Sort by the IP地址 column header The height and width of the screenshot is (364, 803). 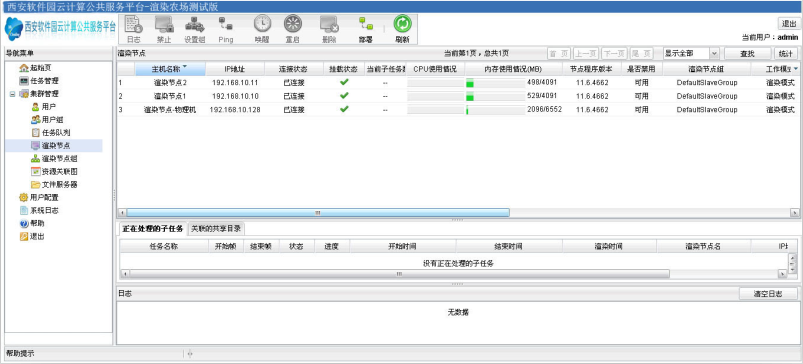(235, 69)
